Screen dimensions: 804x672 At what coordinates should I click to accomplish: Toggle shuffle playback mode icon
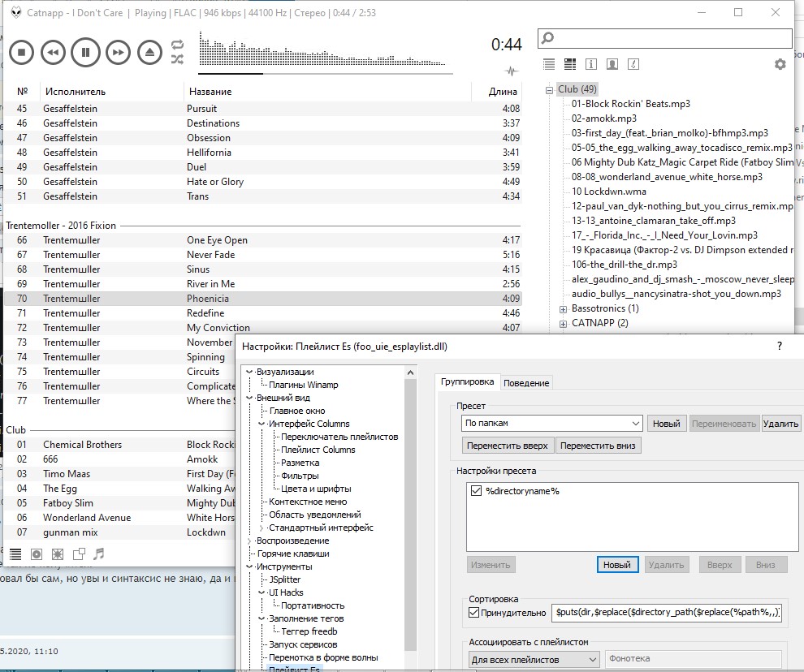tap(177, 59)
